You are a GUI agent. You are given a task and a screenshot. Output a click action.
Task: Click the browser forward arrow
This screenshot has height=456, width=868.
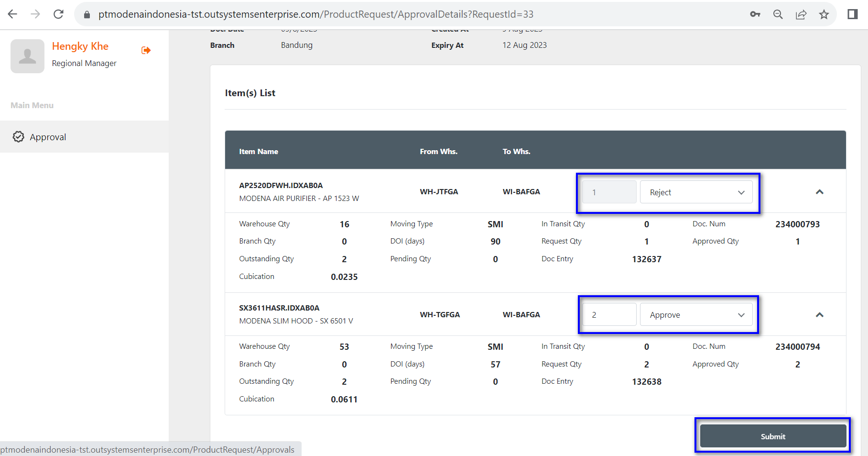pyautogui.click(x=35, y=14)
